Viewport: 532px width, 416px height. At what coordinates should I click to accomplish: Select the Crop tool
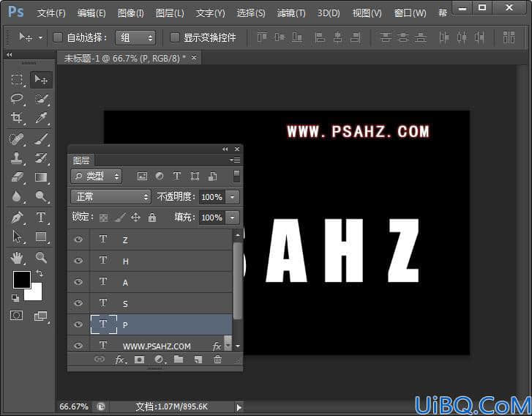17,117
